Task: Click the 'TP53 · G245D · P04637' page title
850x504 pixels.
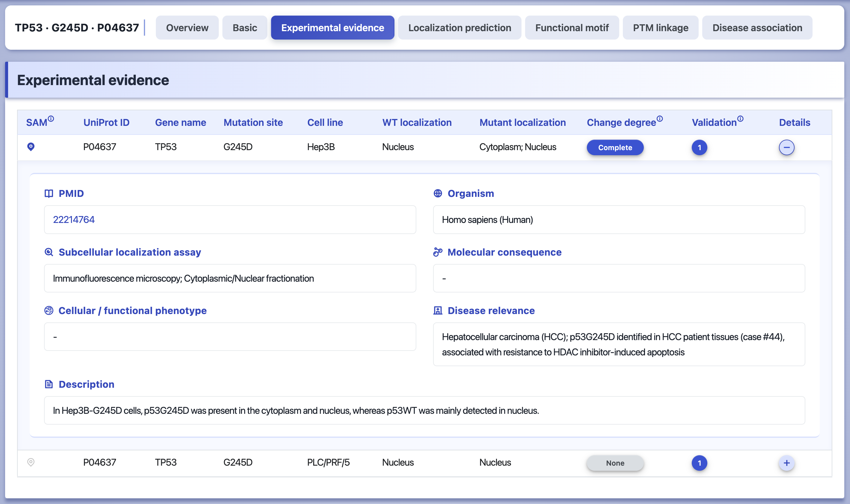Action: pyautogui.click(x=77, y=28)
